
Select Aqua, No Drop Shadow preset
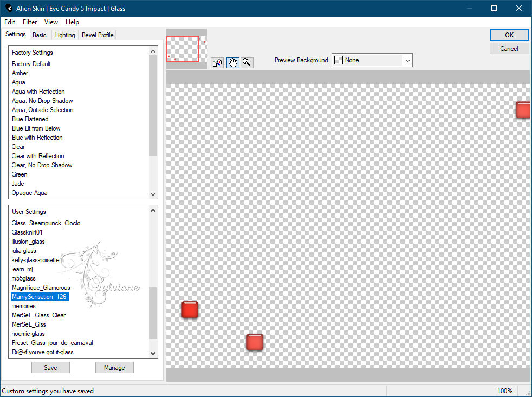coord(42,100)
